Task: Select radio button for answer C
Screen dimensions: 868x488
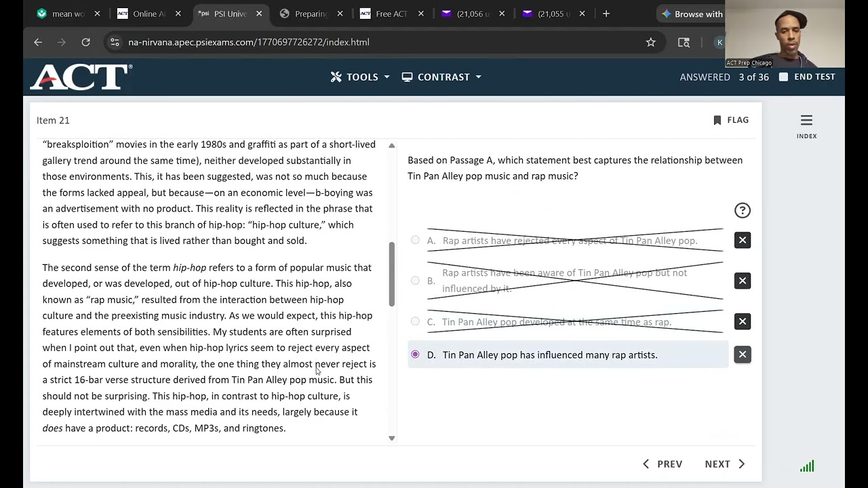Action: click(415, 321)
